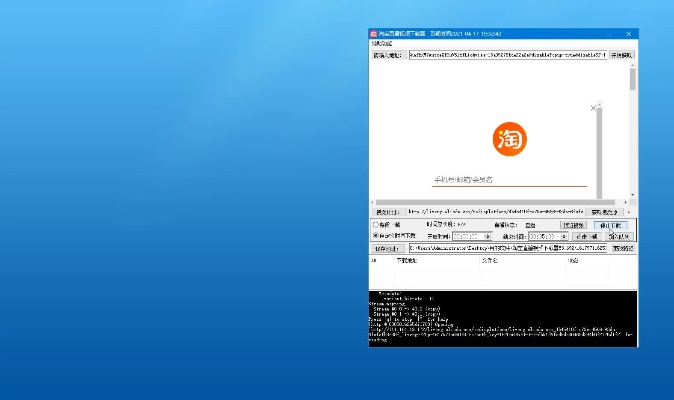Click the horizontal scrollbar's right arrow
The image size is (674, 400).
click(625, 202)
